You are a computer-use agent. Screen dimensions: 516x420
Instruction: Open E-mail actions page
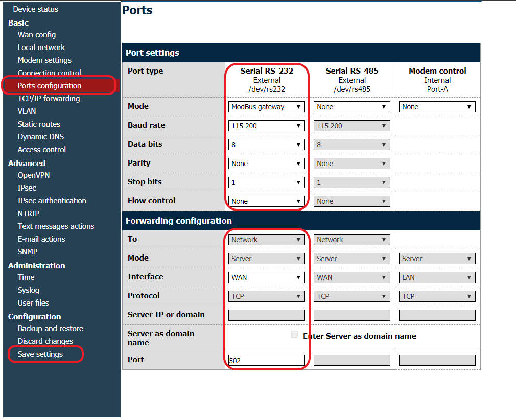[x=41, y=239]
